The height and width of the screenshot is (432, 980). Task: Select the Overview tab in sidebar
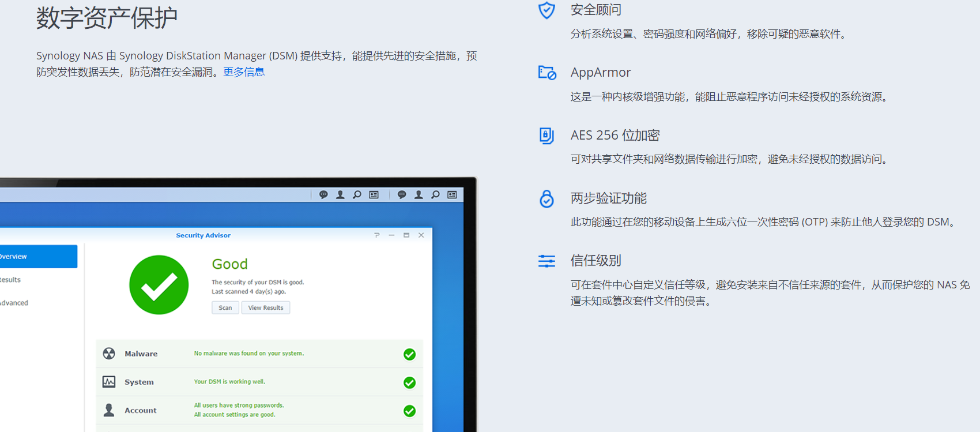(x=35, y=257)
